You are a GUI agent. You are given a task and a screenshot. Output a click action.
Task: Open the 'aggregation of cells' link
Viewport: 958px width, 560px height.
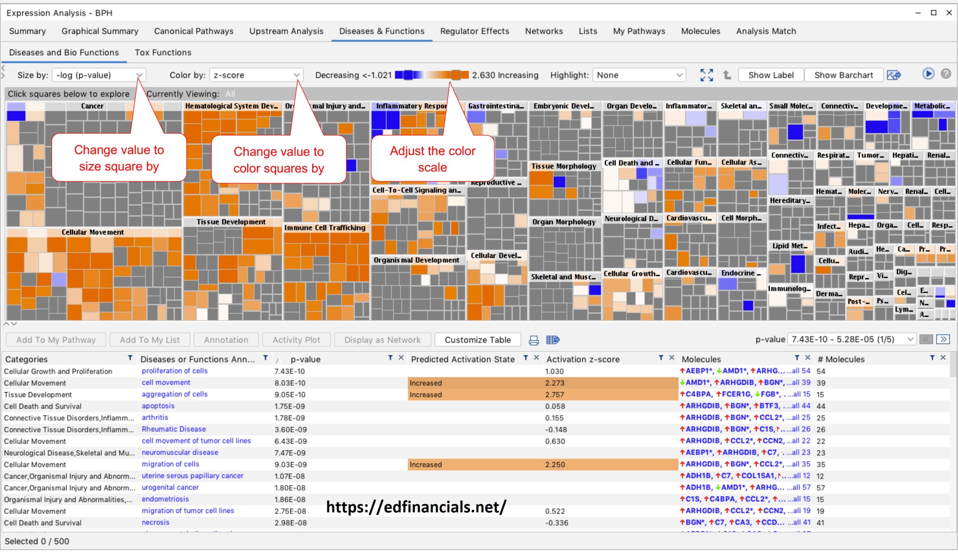click(174, 395)
